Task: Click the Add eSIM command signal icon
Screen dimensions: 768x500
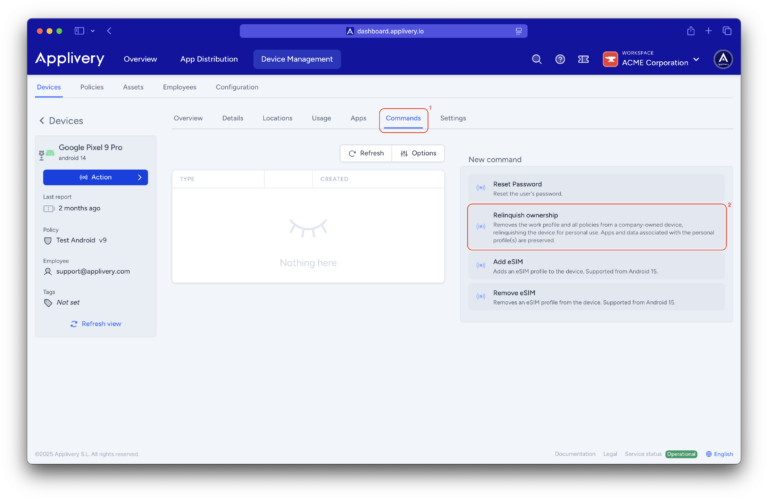Action: pyautogui.click(x=480, y=265)
